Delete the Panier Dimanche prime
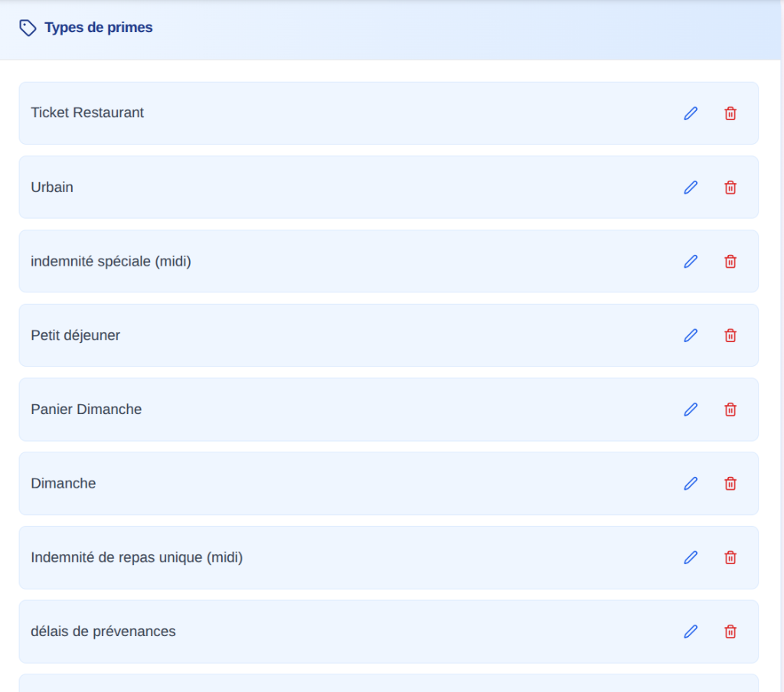Viewport: 784px width, 692px height. pos(730,410)
